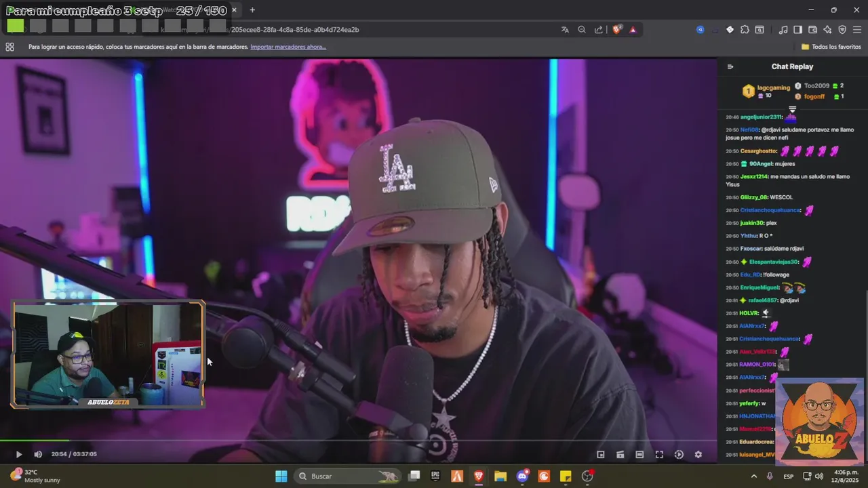Open the Extensions puzzle icon

[745, 30]
